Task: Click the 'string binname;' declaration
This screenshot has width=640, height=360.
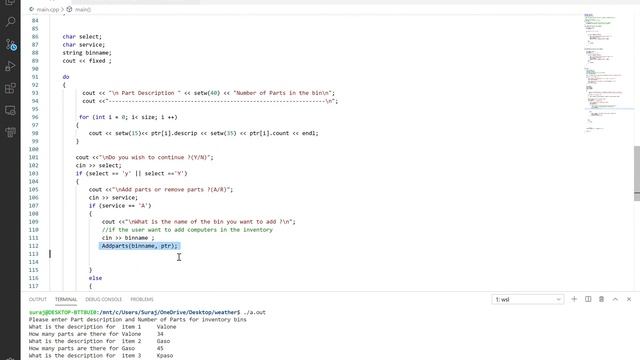Action: click(x=87, y=53)
